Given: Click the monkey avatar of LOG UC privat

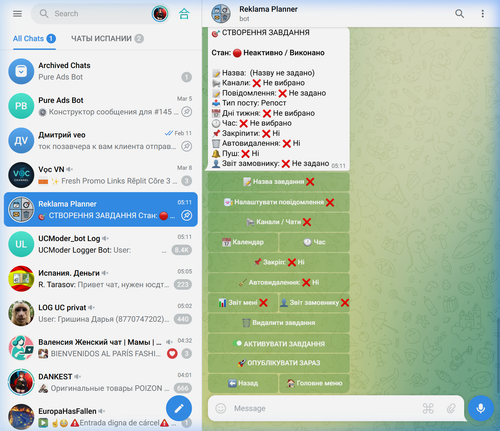Looking at the screenshot, I should click(x=21, y=313).
